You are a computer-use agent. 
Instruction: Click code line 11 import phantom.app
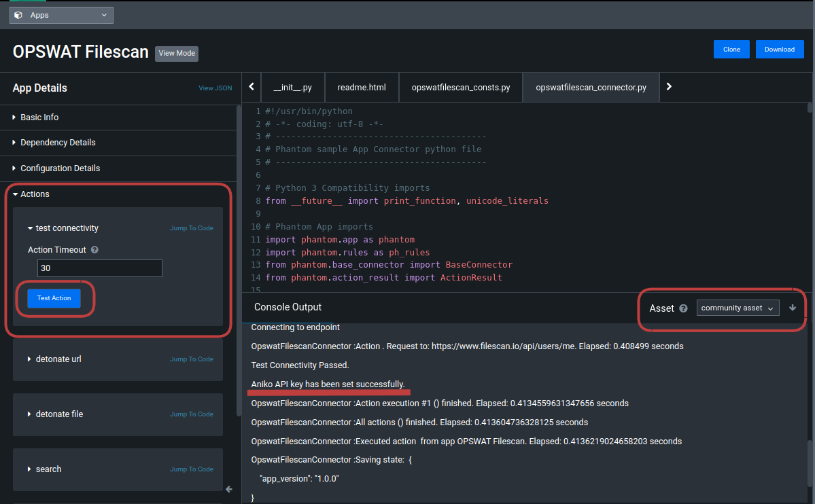pyautogui.click(x=340, y=240)
